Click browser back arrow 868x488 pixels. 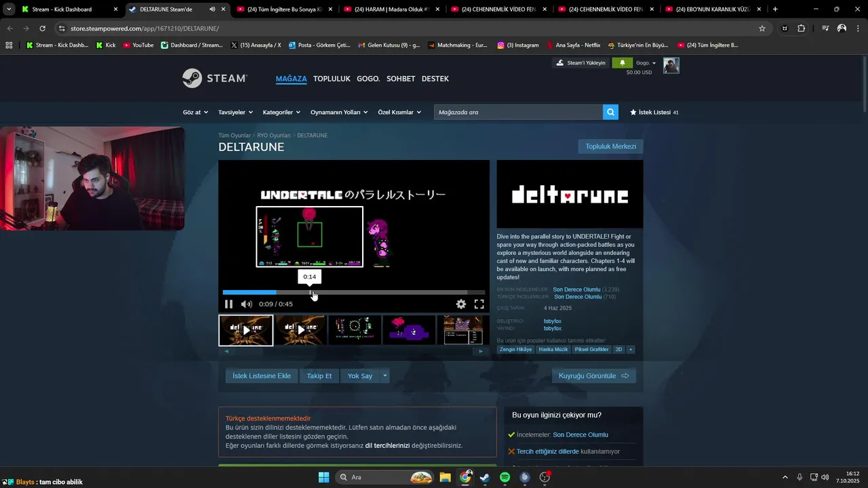tap(9, 28)
